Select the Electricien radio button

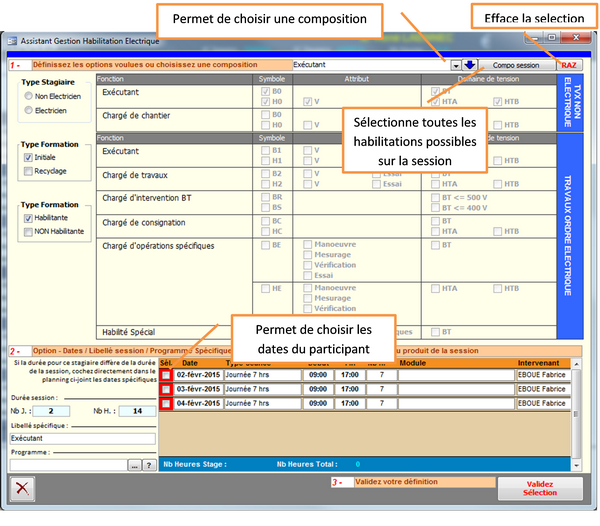click(29, 111)
